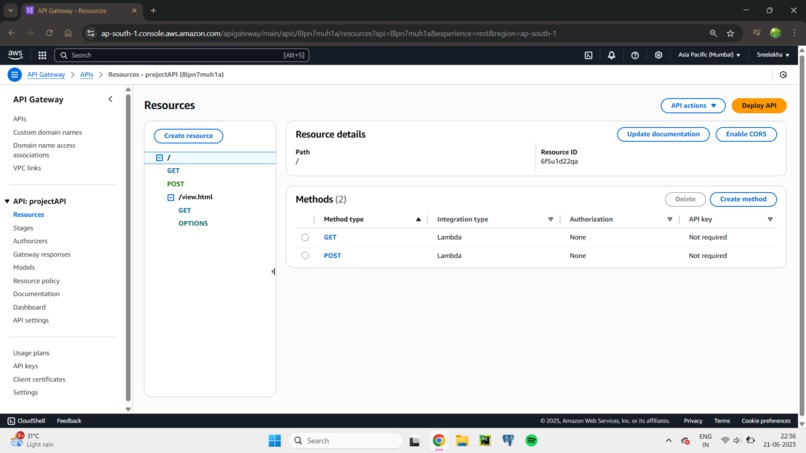This screenshot has width=806, height=453.
Task: Open the browser home page button
Action: tap(68, 33)
